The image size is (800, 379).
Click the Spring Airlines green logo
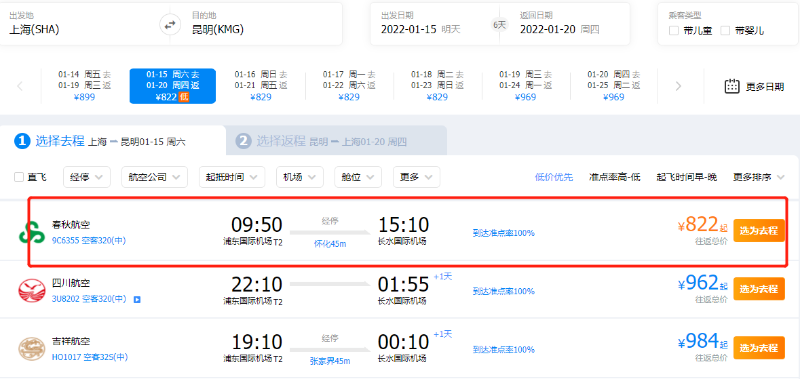point(32,233)
